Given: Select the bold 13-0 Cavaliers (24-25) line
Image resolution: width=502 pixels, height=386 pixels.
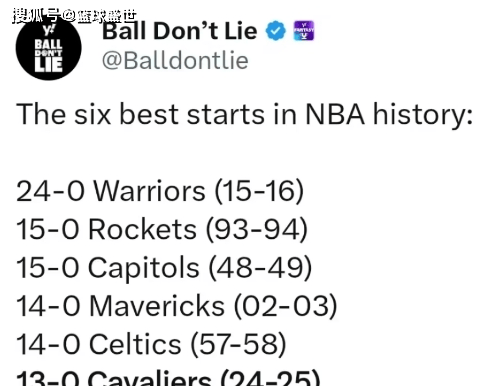Looking at the screenshot, I should [168, 378].
